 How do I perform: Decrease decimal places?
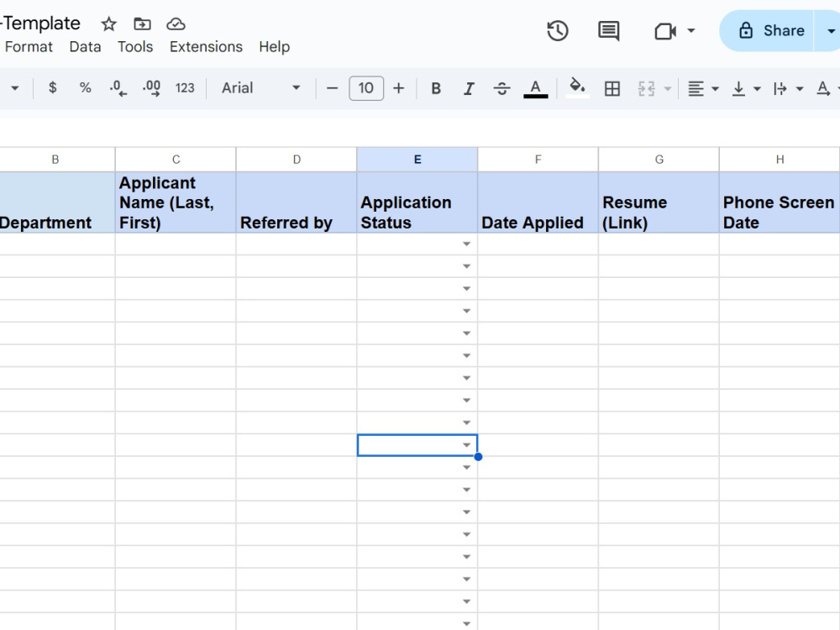click(118, 88)
